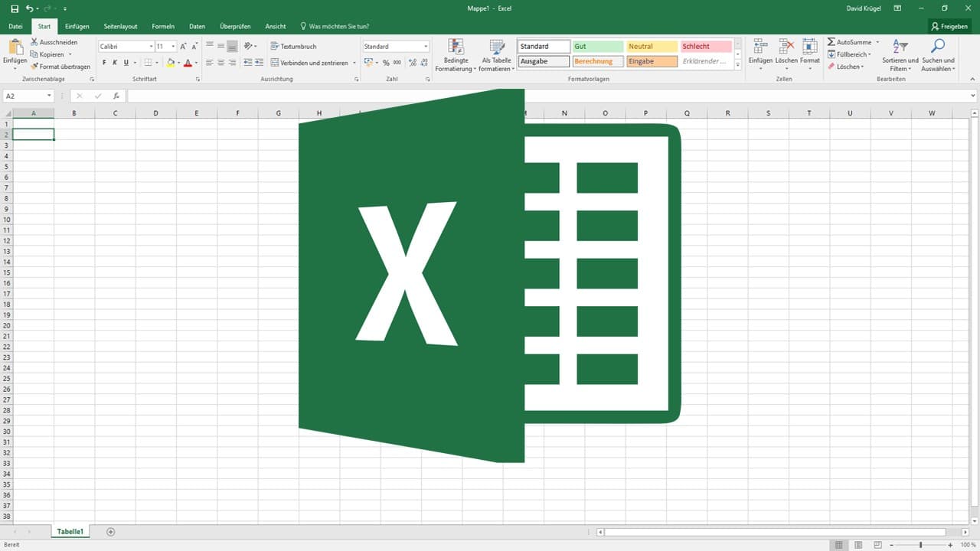Image resolution: width=980 pixels, height=551 pixels.
Task: Apply the Eingabe cell style
Action: [652, 61]
